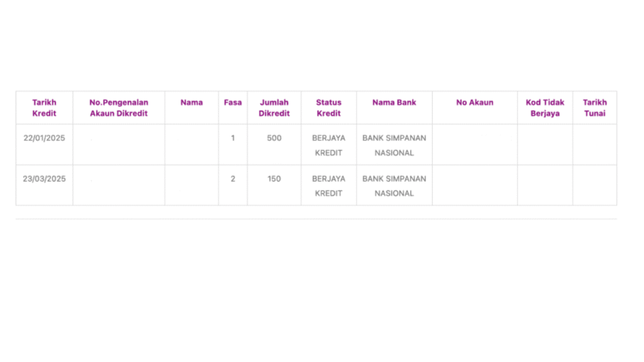644x362 pixels.
Task: Click the 500 amount cell
Action: pos(274,138)
